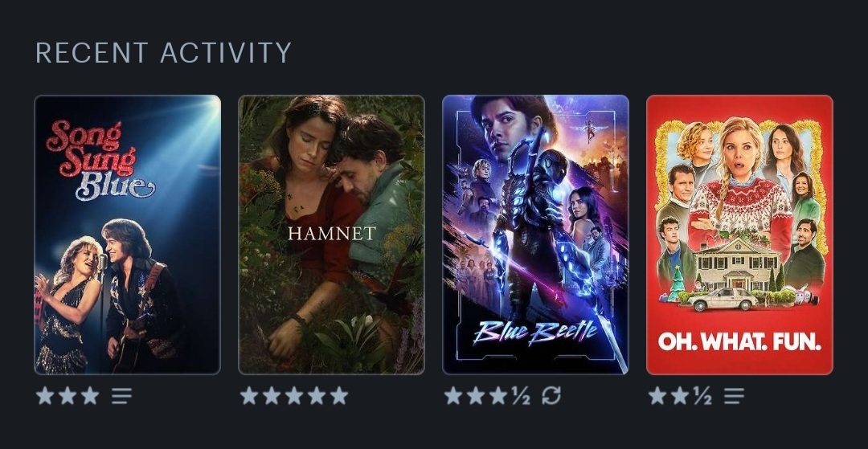This screenshot has height=449, width=868.
Task: Click second star under Song Sung Blue
Action: tap(68, 396)
